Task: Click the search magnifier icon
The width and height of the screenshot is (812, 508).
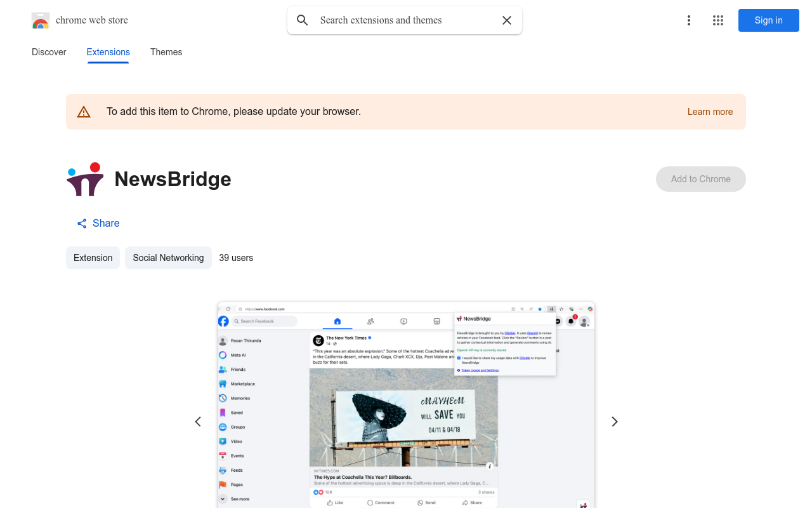Action: coord(303,20)
